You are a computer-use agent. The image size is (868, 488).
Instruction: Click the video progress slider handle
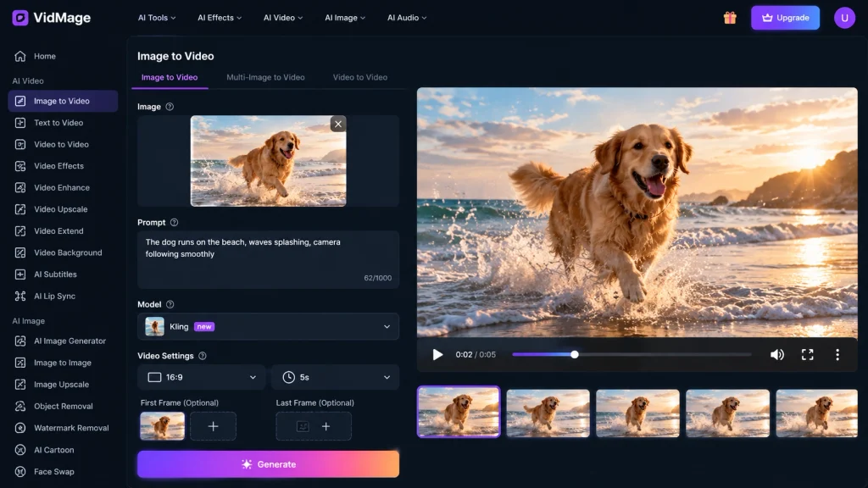pyautogui.click(x=575, y=355)
